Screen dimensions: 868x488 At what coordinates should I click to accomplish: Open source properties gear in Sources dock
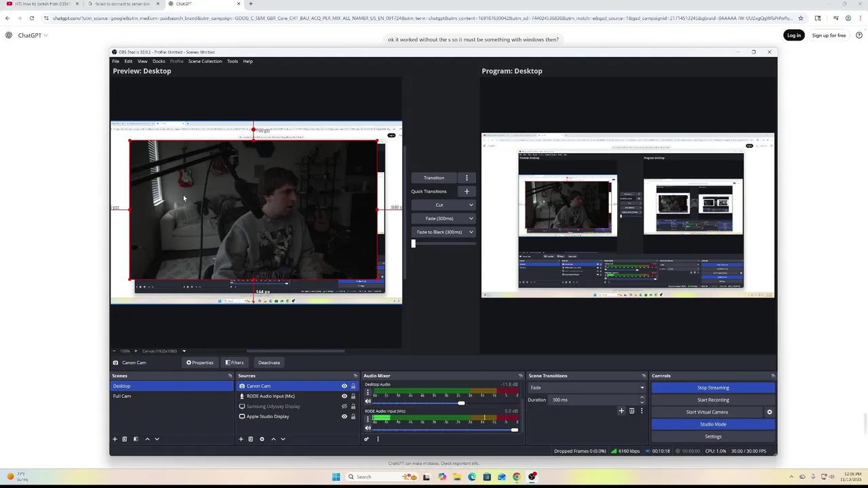tap(262, 439)
